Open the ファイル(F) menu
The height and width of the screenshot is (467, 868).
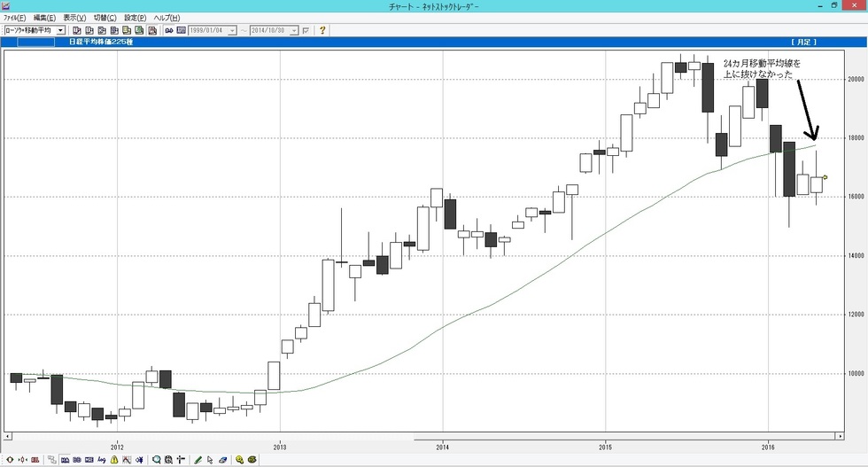(14, 18)
